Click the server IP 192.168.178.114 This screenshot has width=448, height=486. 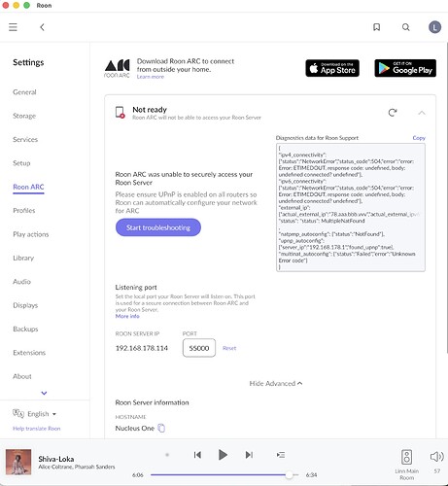142,348
